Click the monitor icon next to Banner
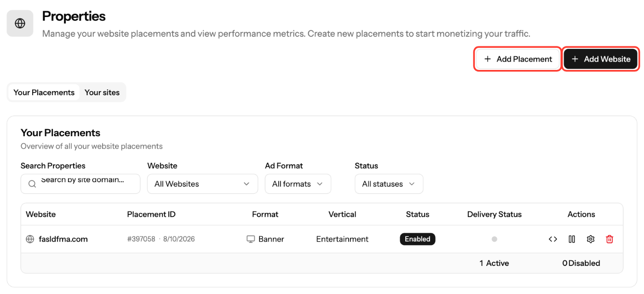 [x=251, y=239]
